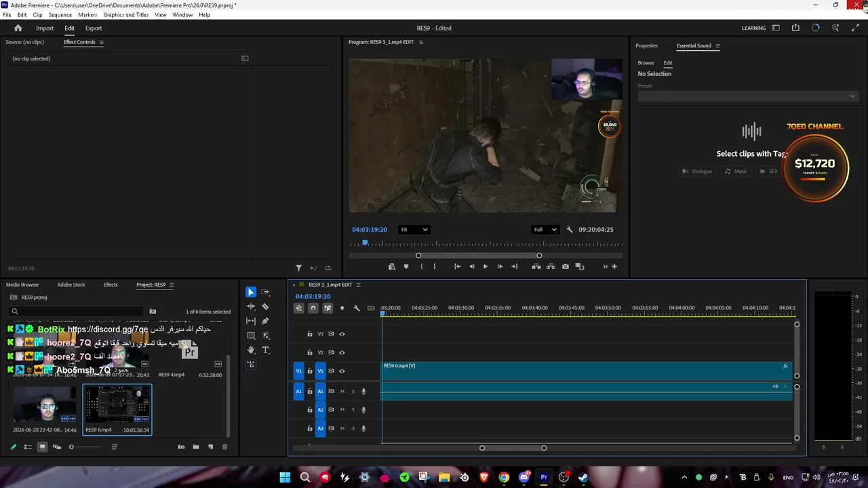This screenshot has height=488, width=868.
Task: Open the Full playback resolution dropdown
Action: point(545,230)
